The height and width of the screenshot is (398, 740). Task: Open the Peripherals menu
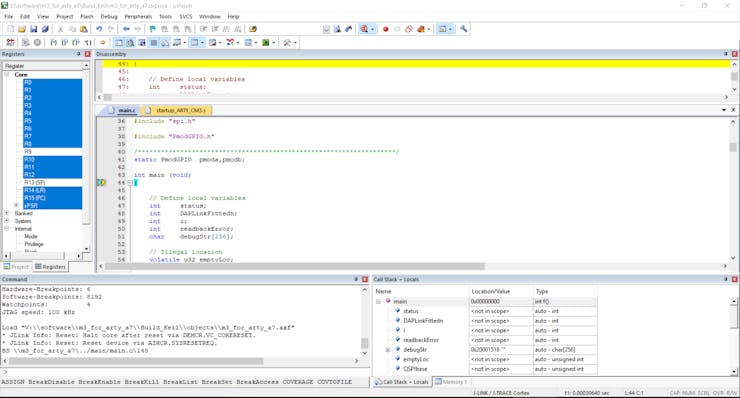tap(138, 17)
